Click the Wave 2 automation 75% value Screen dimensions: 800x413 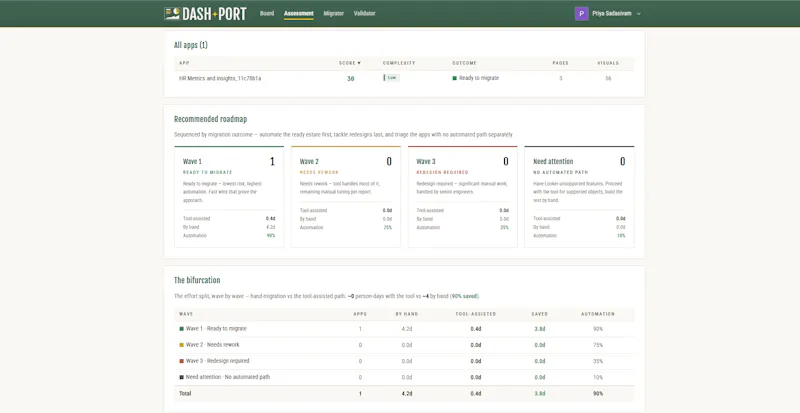pyautogui.click(x=387, y=228)
